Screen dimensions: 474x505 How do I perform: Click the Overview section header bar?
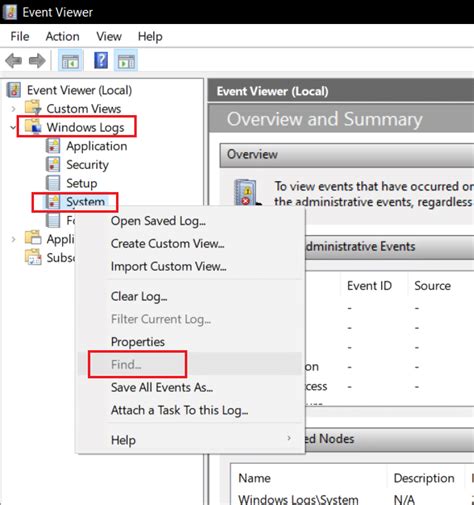347,155
